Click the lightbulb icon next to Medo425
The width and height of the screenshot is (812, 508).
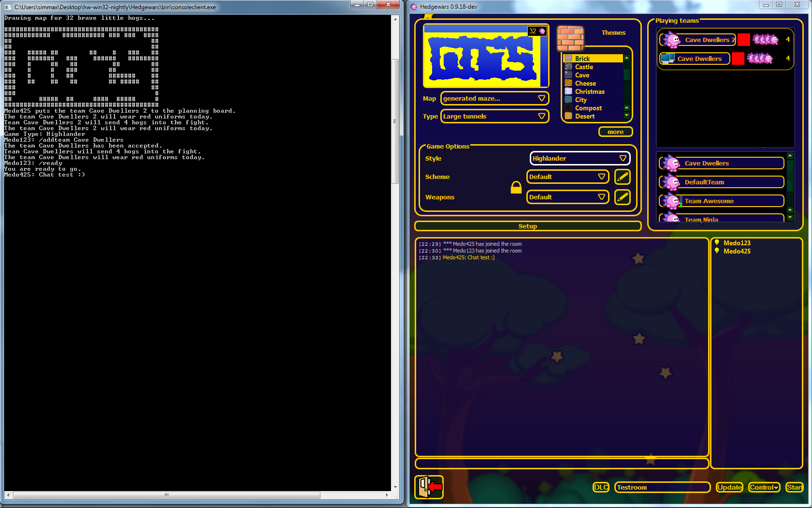pos(717,251)
